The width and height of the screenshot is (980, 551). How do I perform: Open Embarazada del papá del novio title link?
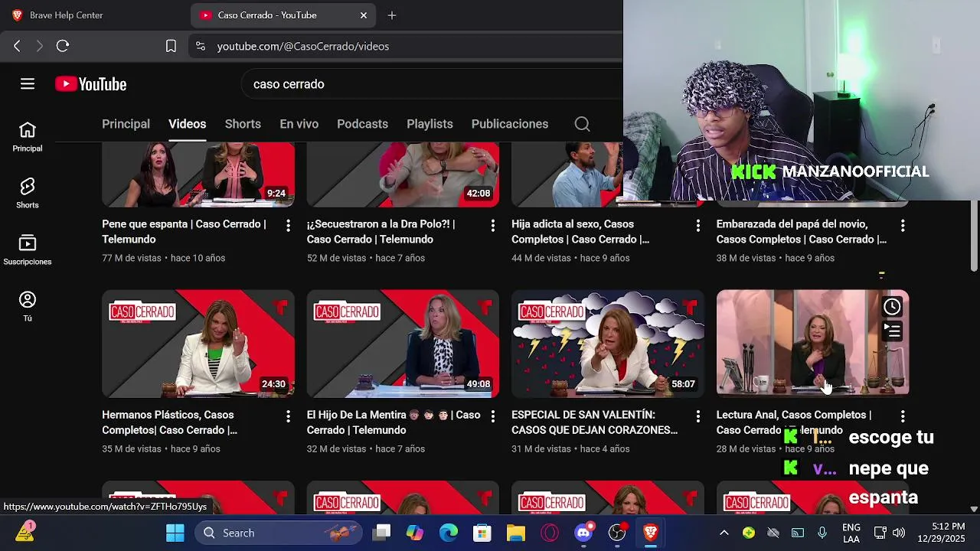coord(802,232)
